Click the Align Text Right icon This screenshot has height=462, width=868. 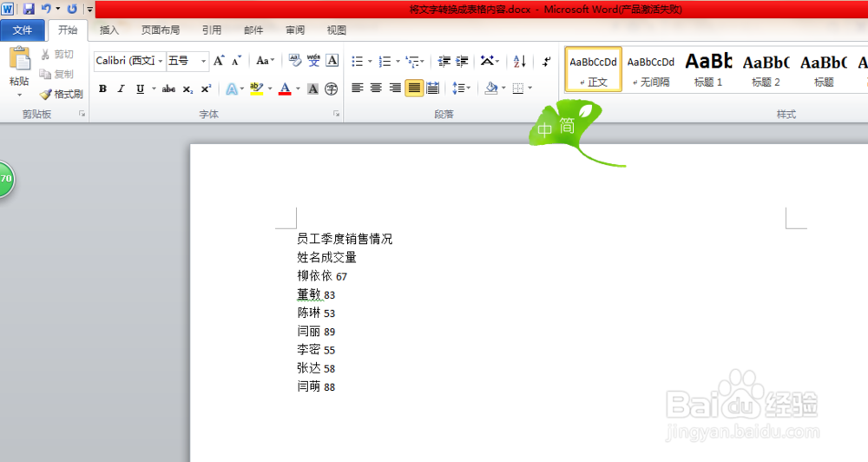pos(395,88)
